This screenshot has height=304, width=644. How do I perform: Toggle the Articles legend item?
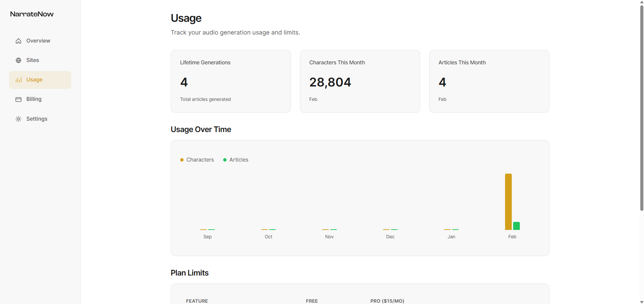pyautogui.click(x=239, y=160)
